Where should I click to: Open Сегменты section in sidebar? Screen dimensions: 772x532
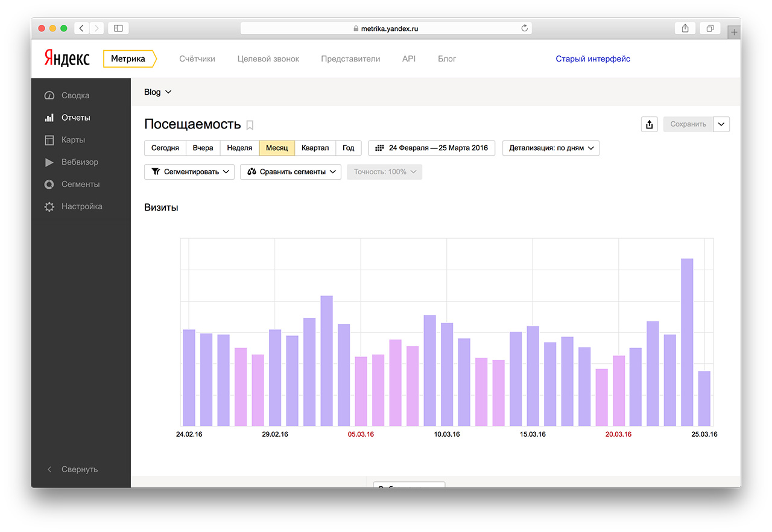coord(80,185)
